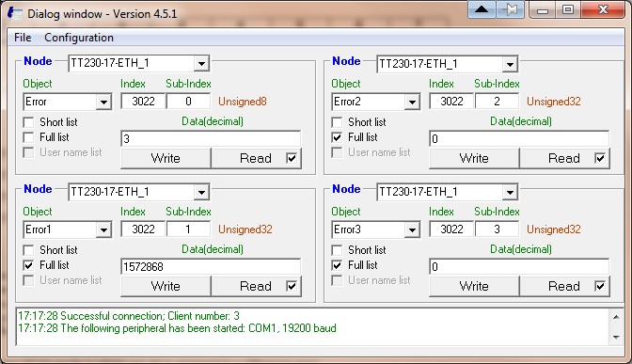Open the Object dropdown showing Error

pos(103,102)
